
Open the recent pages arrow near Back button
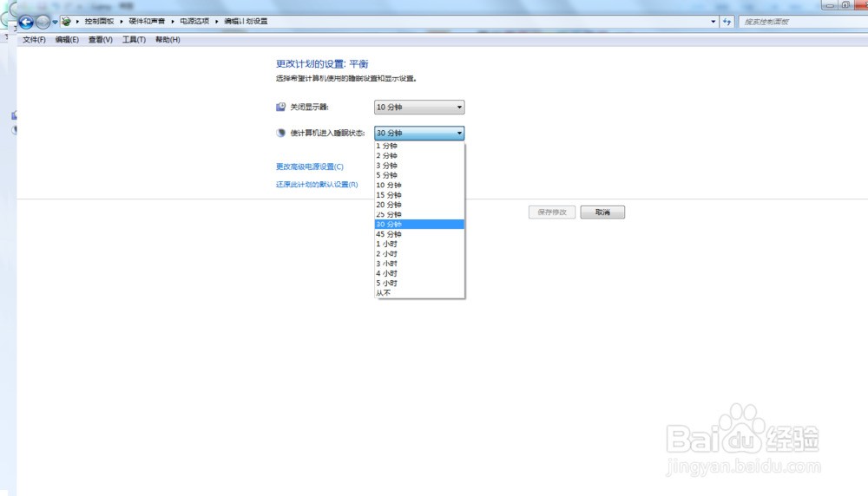click(x=55, y=23)
